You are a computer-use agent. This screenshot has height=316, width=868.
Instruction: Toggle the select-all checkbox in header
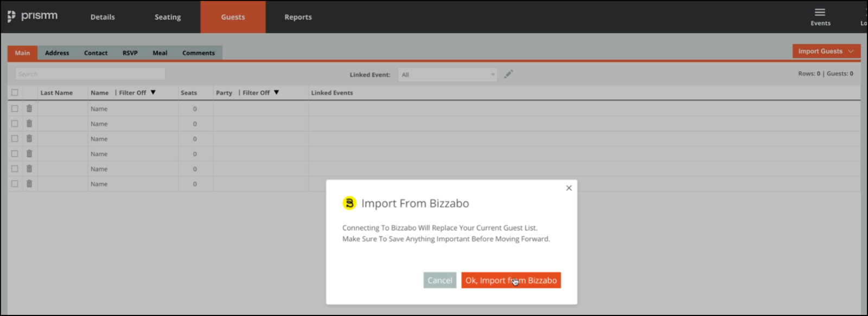[15, 93]
